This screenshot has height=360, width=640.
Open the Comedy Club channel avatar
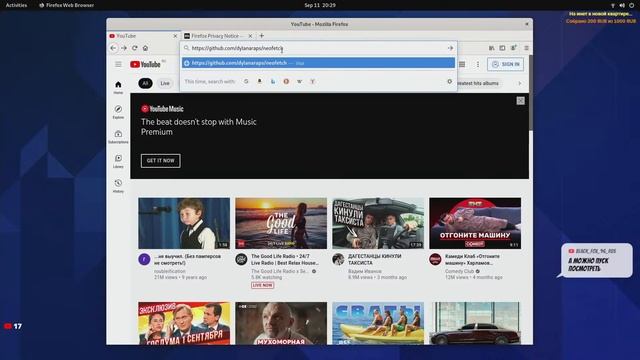point(435,259)
